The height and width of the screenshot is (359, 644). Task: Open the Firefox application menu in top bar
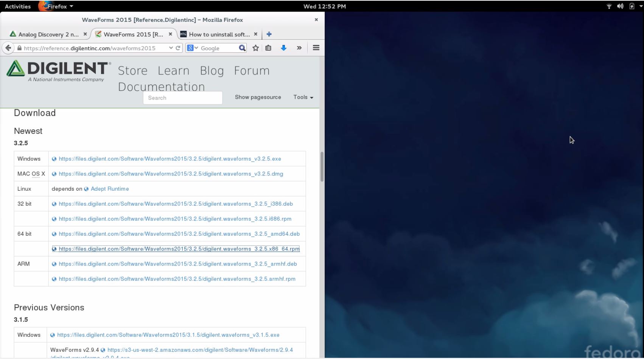point(56,6)
